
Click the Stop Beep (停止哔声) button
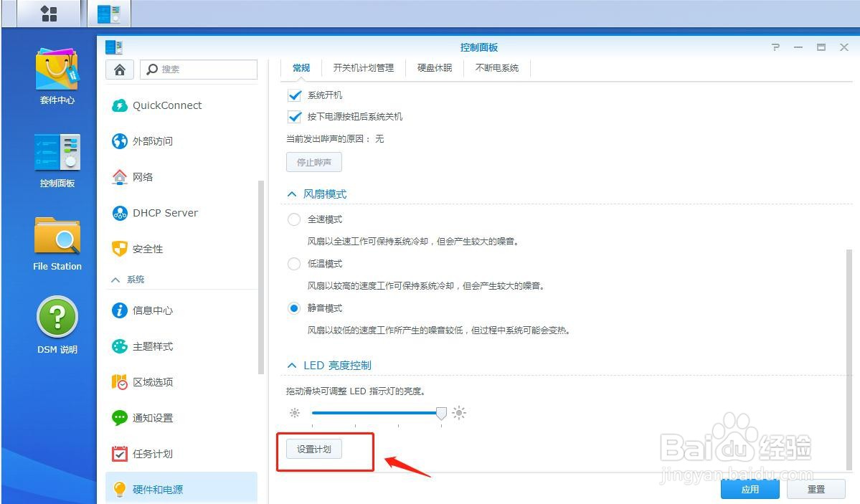313,162
